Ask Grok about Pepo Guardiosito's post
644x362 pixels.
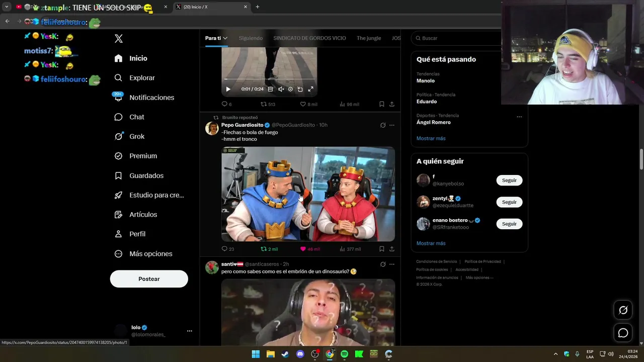click(383, 125)
